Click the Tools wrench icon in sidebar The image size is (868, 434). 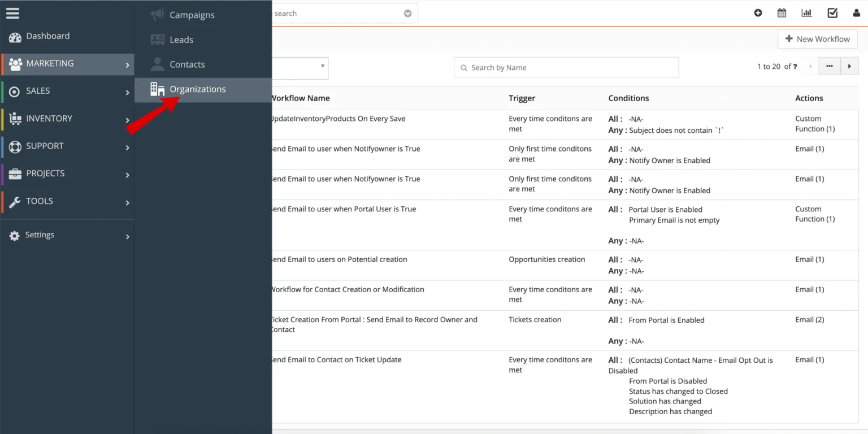[x=14, y=201]
